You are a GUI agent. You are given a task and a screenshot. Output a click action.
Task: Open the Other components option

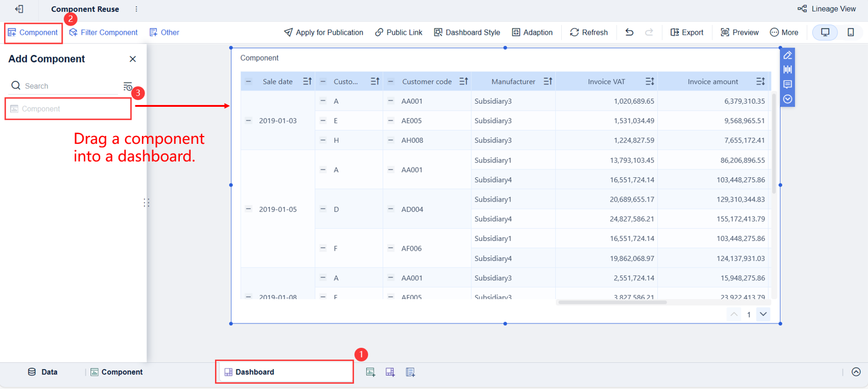coord(164,32)
